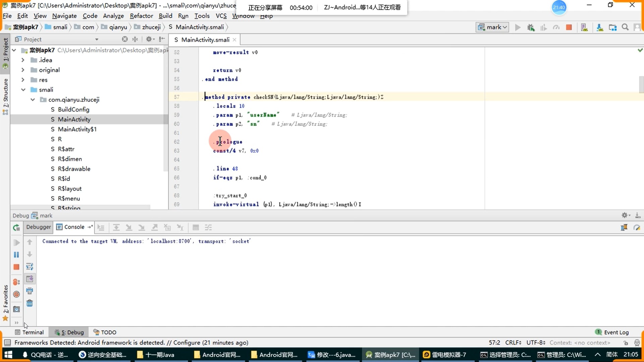Open the TODO tool window
Viewport: 644px width, 362px height.
click(x=105, y=332)
